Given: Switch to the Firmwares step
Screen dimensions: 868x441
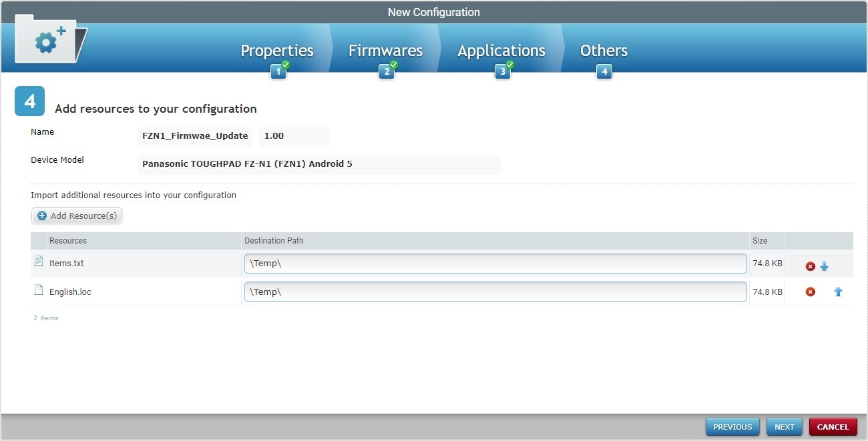Looking at the screenshot, I should (385, 50).
